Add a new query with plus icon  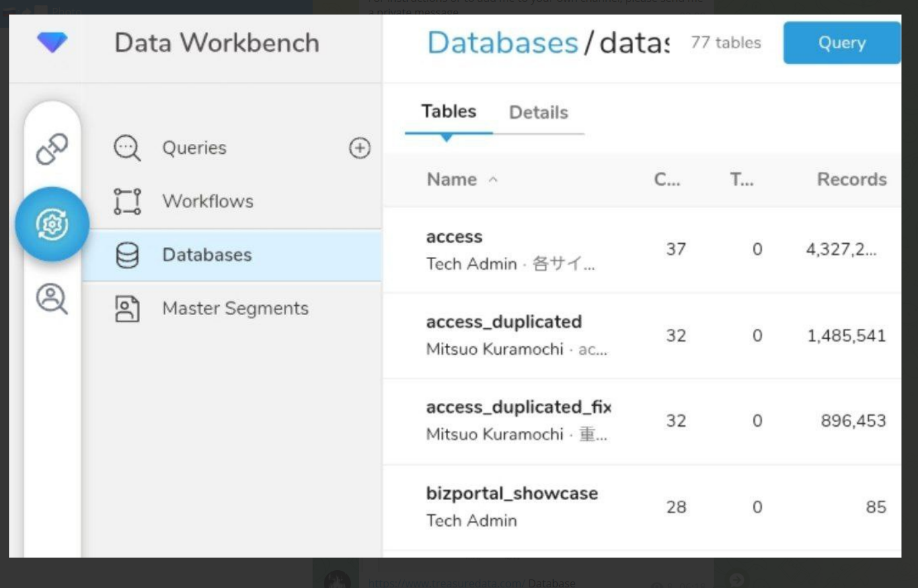click(x=360, y=148)
